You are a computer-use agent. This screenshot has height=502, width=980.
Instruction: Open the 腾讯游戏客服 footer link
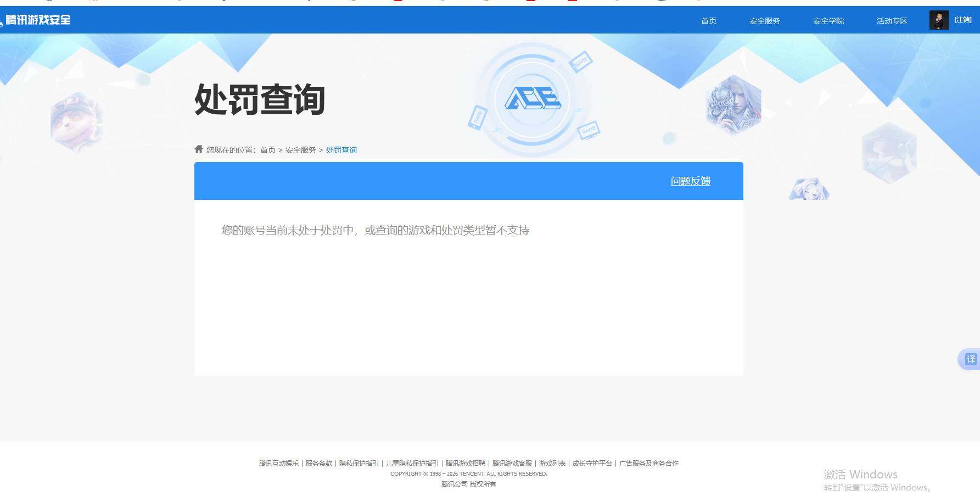(x=511, y=463)
